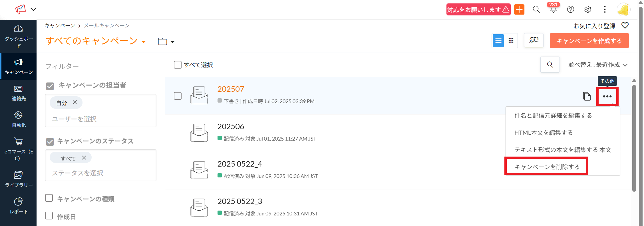
Task: Click the help question mark icon
Action: tap(570, 9)
